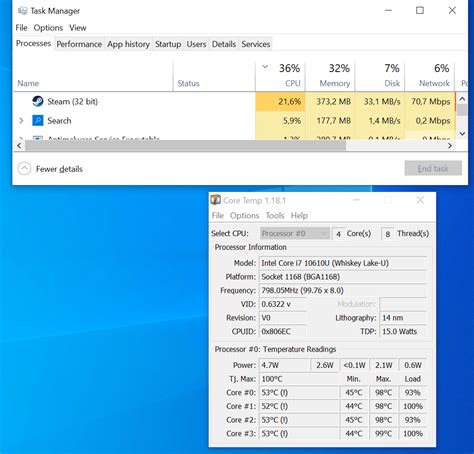The image size is (474, 454).
Task: Sort by the CPU 36% column header
Action: pyautogui.click(x=280, y=76)
